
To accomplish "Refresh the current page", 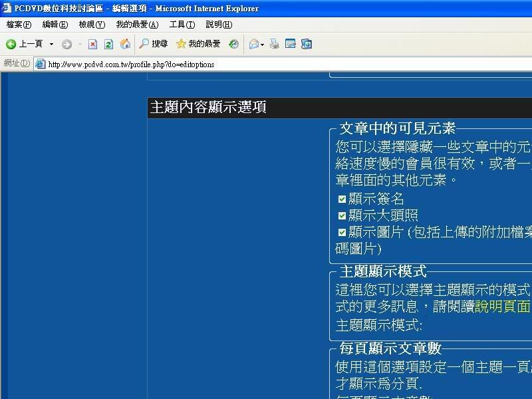I will point(108,45).
